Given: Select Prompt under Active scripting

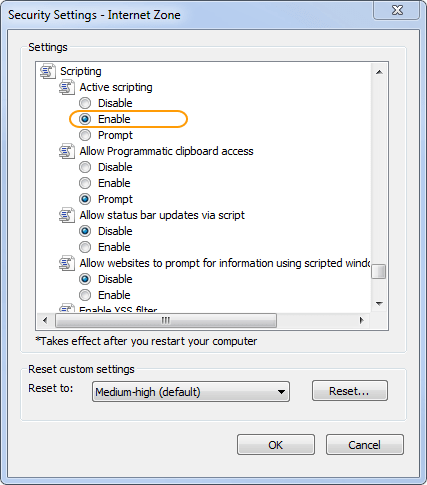Looking at the screenshot, I should click(x=85, y=135).
